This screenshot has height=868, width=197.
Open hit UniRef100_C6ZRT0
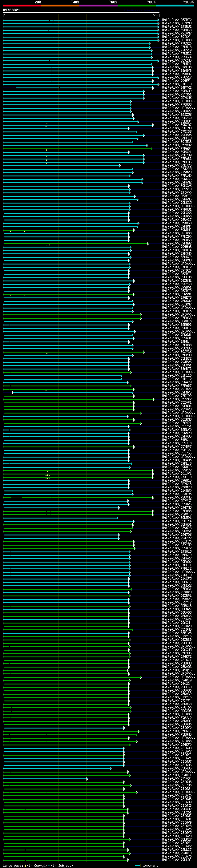[177, 20]
